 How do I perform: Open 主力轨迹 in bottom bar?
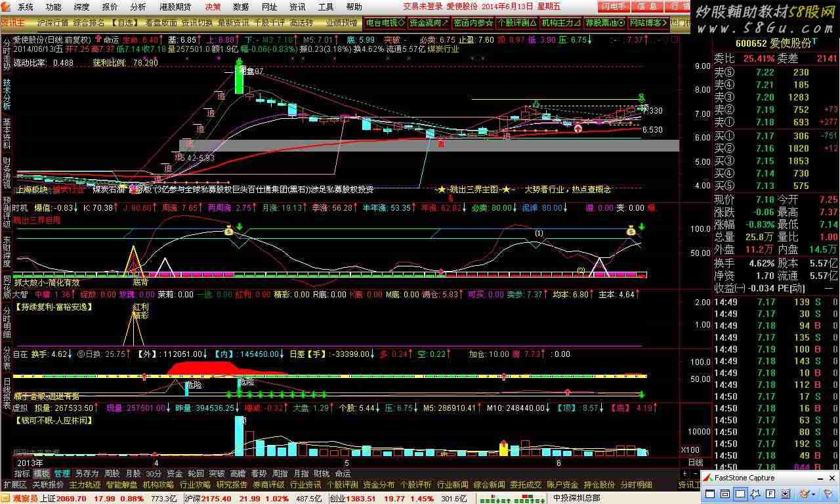(x=85, y=484)
